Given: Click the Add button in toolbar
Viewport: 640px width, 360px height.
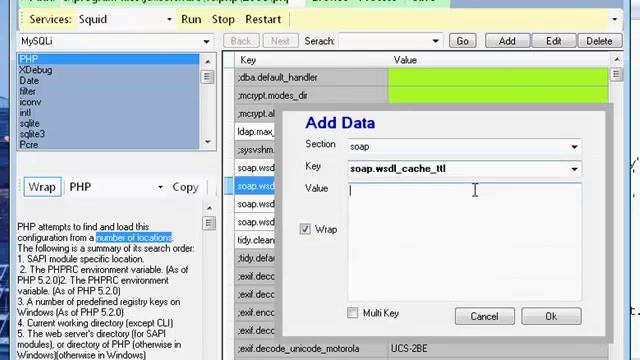Looking at the screenshot, I should pos(507,41).
